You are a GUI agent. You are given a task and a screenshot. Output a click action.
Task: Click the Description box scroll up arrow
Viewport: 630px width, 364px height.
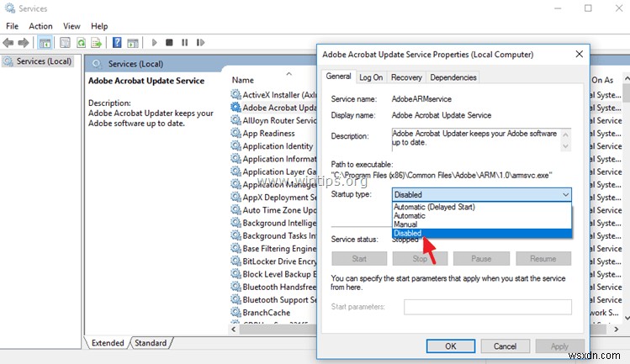[566, 134]
